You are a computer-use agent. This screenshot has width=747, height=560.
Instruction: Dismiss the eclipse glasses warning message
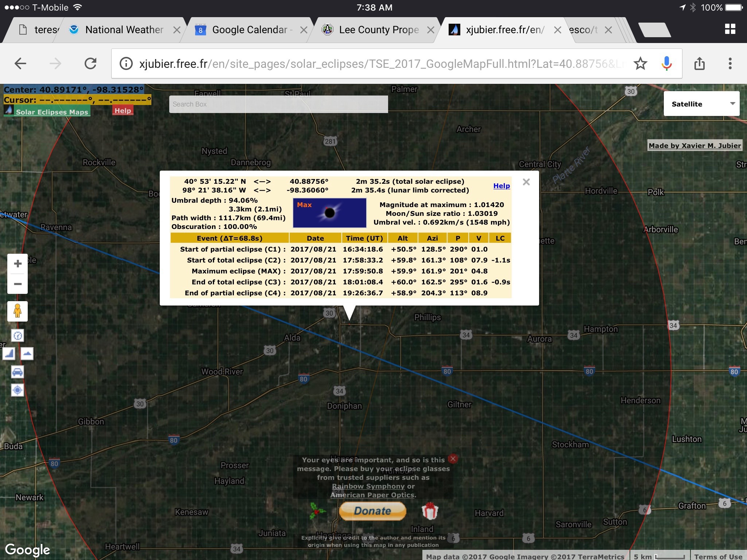point(453,459)
